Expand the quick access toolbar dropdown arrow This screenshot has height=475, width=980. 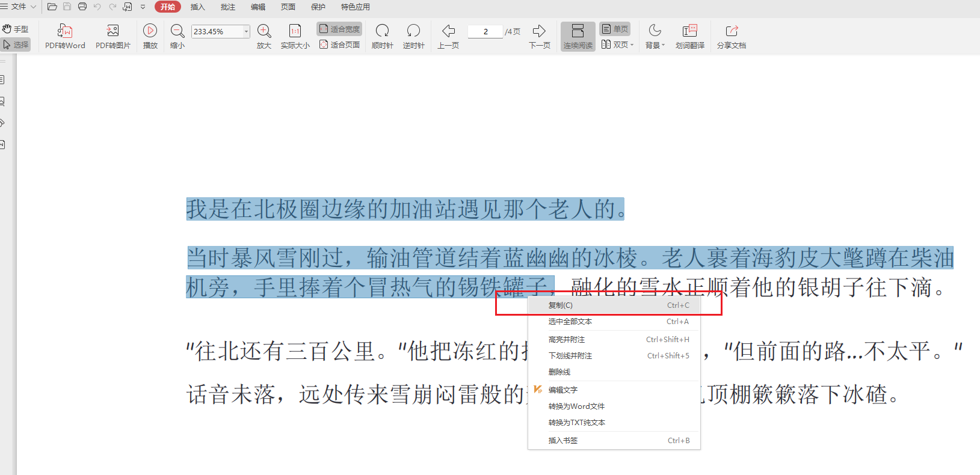[143, 7]
